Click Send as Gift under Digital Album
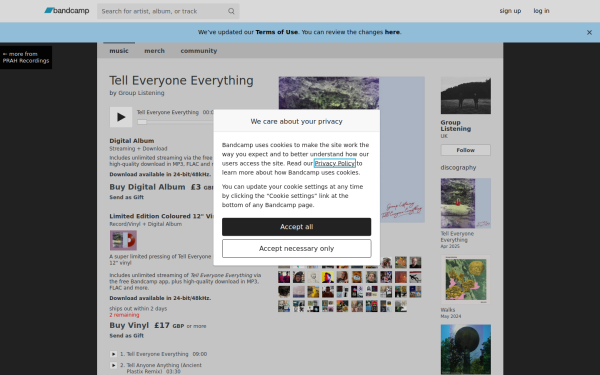The image size is (600, 375). 127,197
